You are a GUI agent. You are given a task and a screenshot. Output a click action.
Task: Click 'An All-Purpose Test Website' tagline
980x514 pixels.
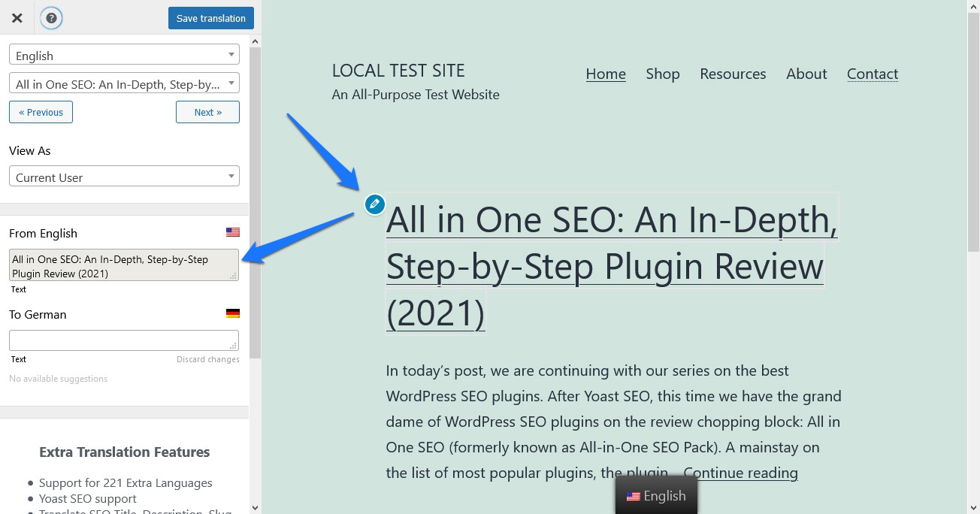click(416, 94)
